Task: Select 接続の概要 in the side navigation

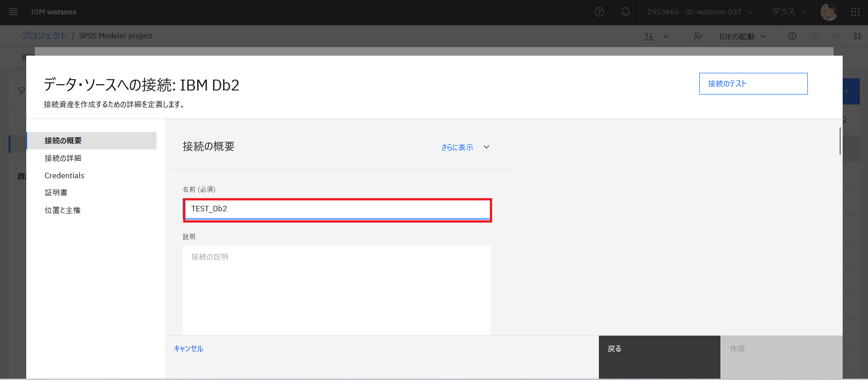Action: [91, 141]
